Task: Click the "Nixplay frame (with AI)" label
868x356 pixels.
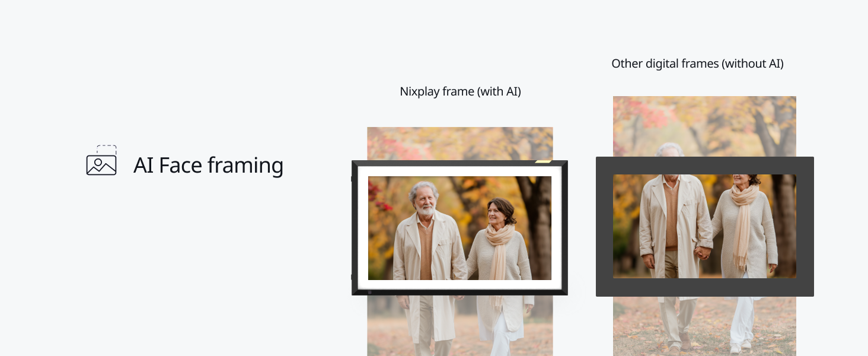Action: (460, 91)
